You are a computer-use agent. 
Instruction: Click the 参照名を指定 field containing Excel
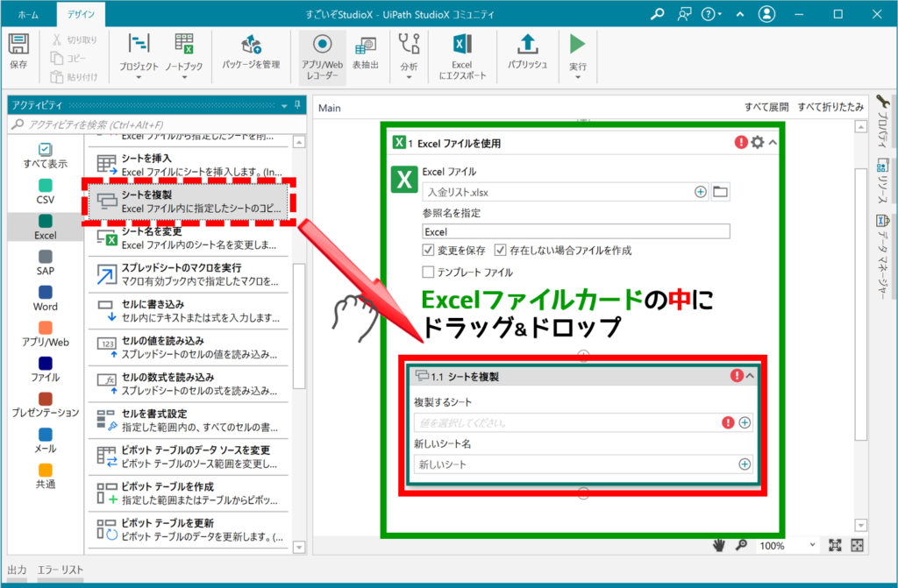click(x=575, y=231)
